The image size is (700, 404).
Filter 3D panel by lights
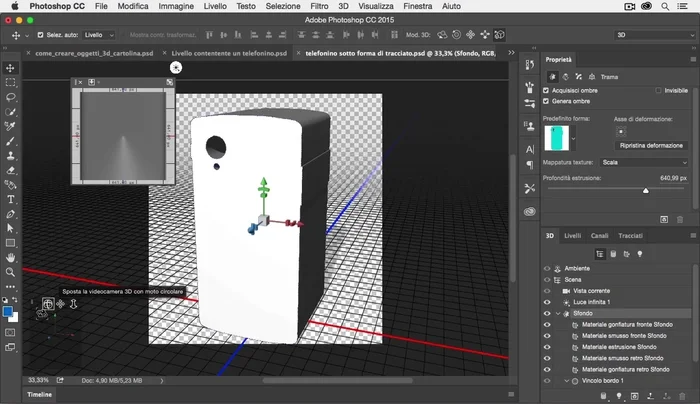tap(640, 254)
